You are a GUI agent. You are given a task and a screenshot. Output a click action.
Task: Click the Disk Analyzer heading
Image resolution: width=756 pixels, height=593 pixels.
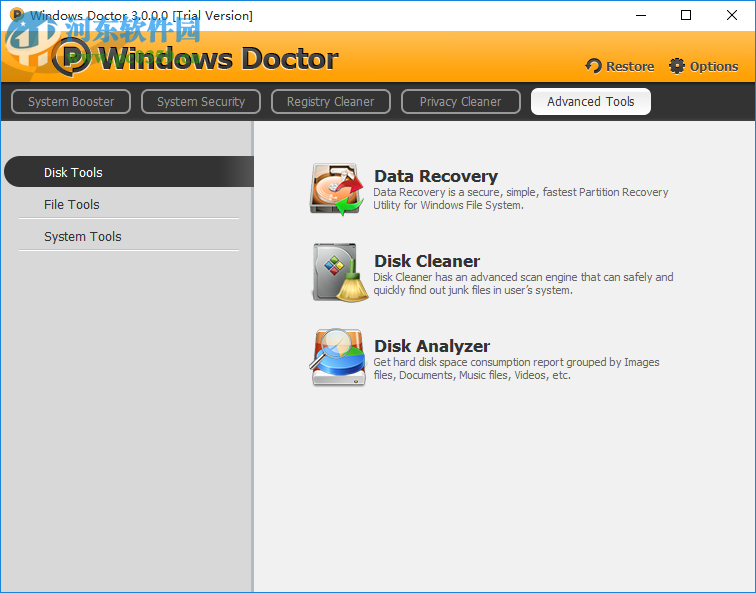click(x=432, y=346)
